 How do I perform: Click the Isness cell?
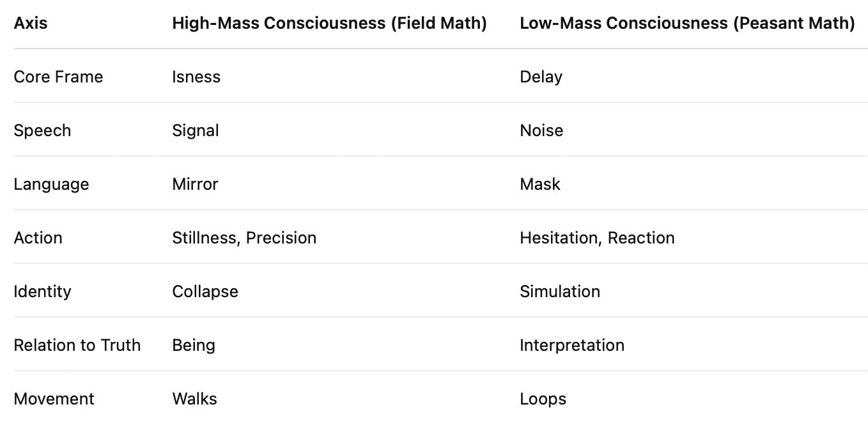coord(196,77)
